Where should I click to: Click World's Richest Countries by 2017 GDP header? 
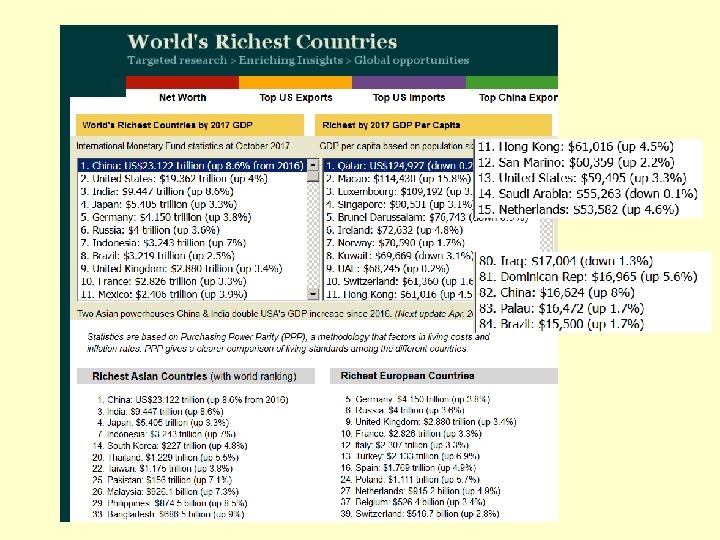coord(190,125)
